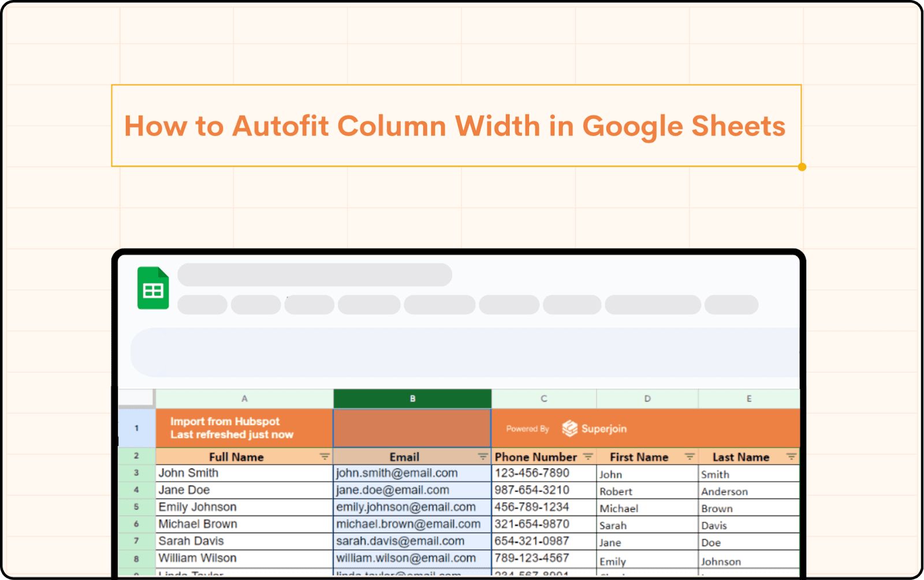Open the Phone Number column filter
Viewport: 924px width, 580px height.
click(588, 457)
